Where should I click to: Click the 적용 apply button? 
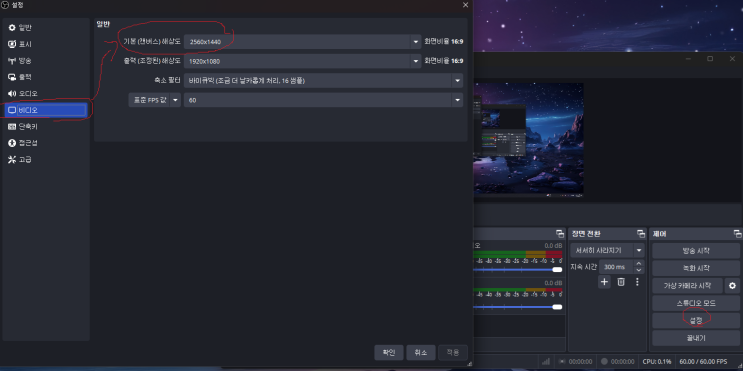point(453,353)
